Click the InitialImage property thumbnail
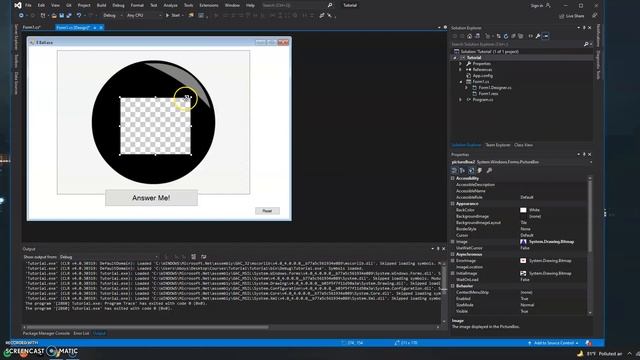The height and width of the screenshot is (360, 640). tap(523, 273)
